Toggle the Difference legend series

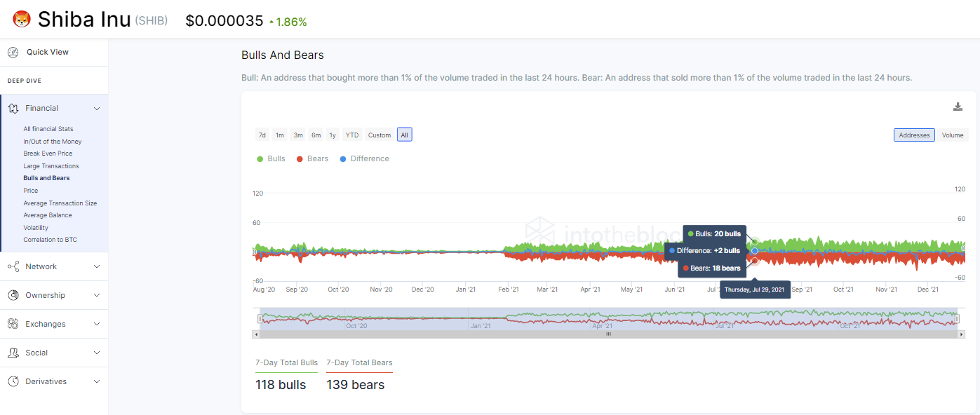pos(364,158)
